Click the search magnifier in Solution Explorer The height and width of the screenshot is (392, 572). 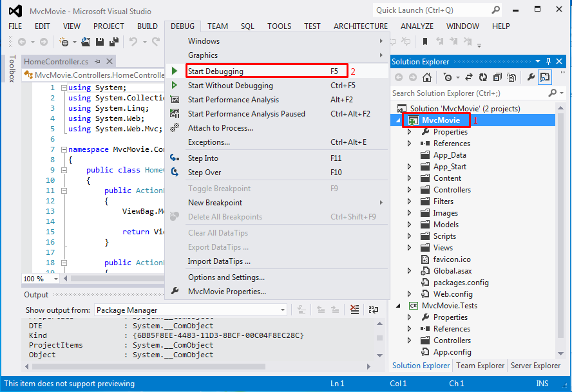tap(552, 93)
